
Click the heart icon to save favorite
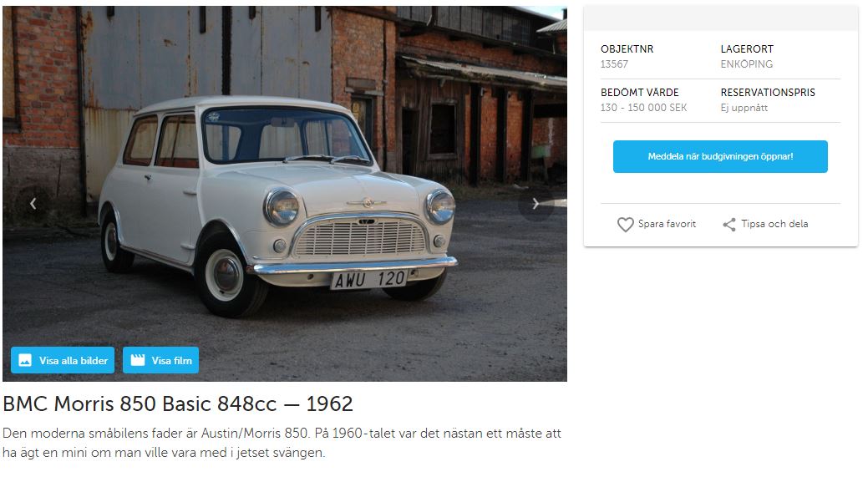[625, 224]
